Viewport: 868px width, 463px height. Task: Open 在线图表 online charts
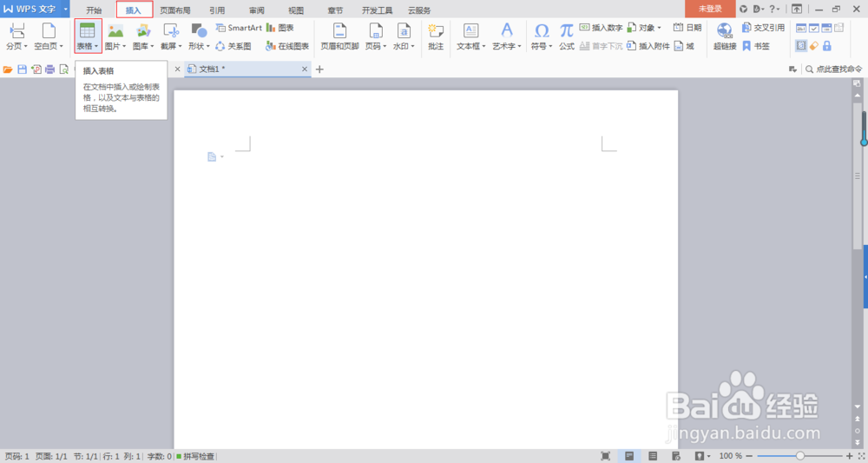287,47
